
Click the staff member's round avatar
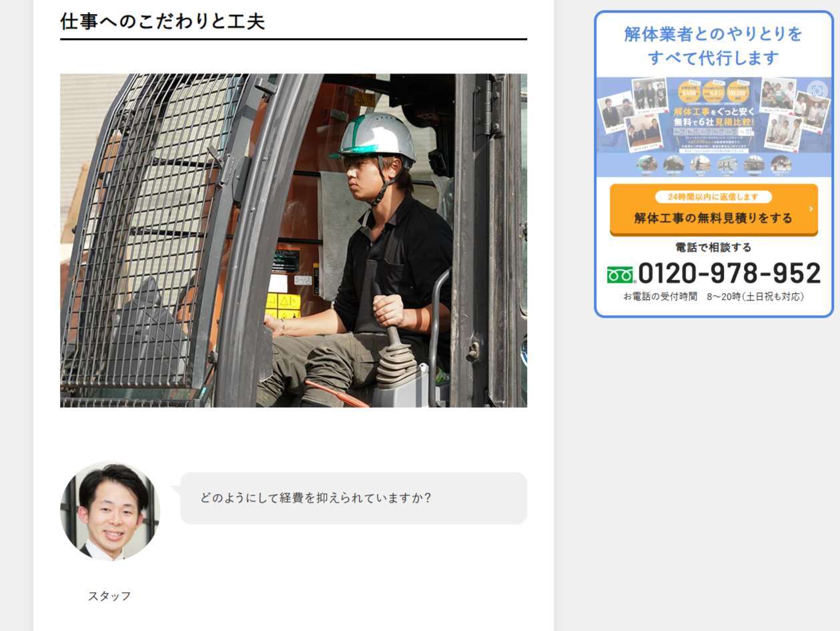[110, 511]
